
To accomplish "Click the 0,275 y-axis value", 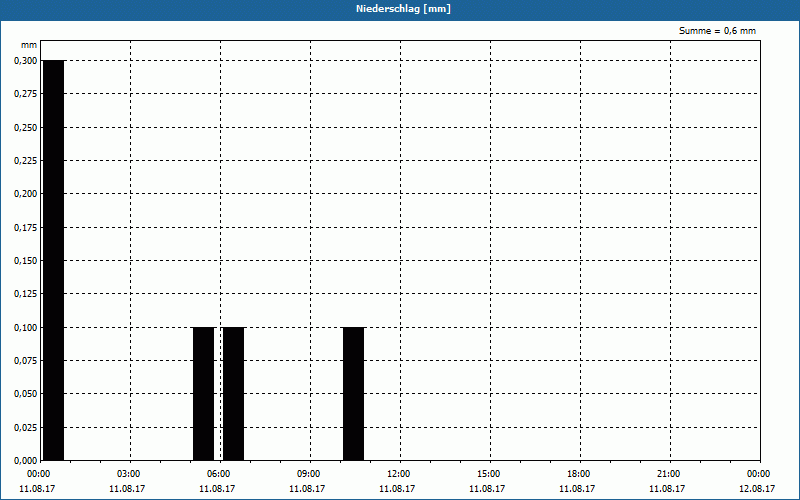I will click(26, 94).
